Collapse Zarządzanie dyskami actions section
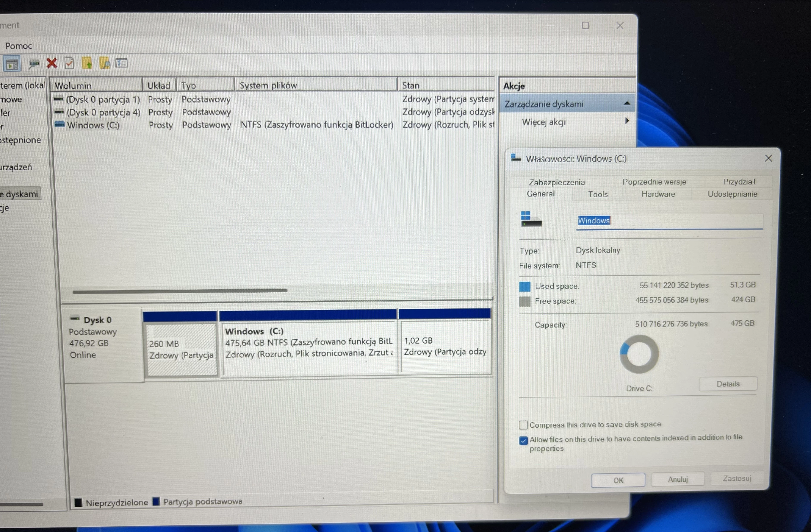Image resolution: width=811 pixels, height=532 pixels. pos(627,104)
